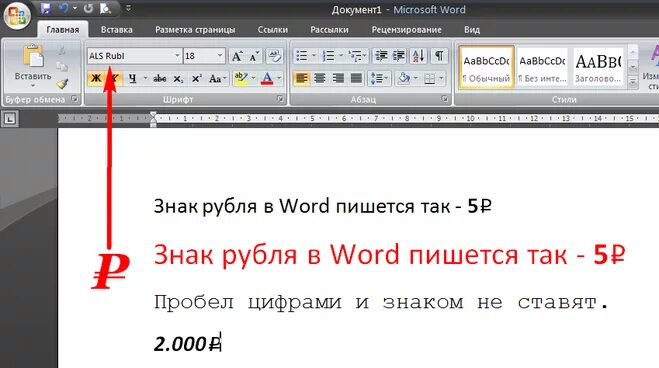
Task: Click the ALS Rubl font name field
Action: [x=130, y=56]
